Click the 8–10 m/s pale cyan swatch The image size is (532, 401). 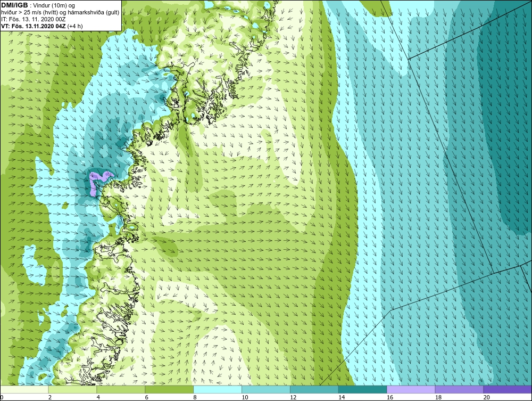pos(218,389)
